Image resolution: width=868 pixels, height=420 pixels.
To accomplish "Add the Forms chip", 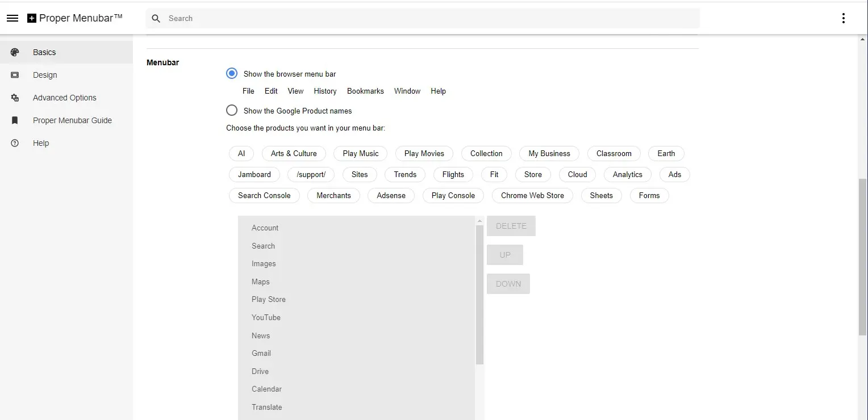I will tap(649, 195).
